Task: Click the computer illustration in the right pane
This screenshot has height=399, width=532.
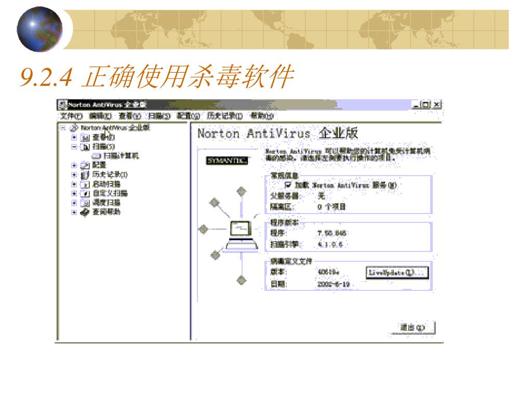Action: click(x=242, y=235)
